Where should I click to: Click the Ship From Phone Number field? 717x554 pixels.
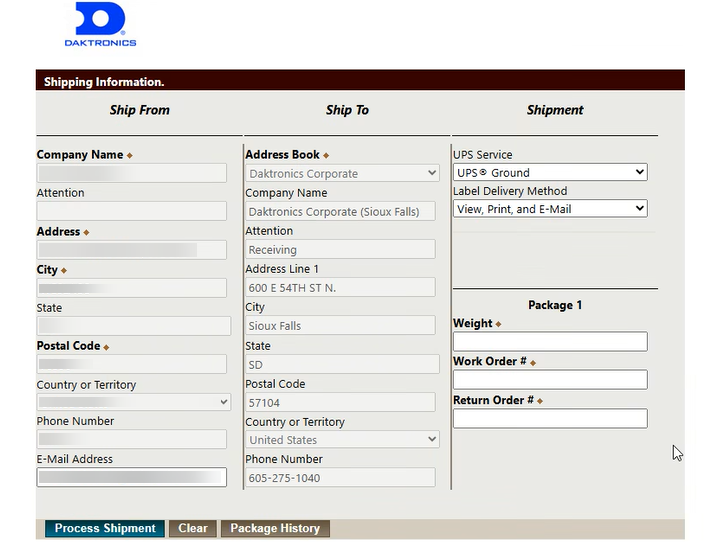point(132,440)
